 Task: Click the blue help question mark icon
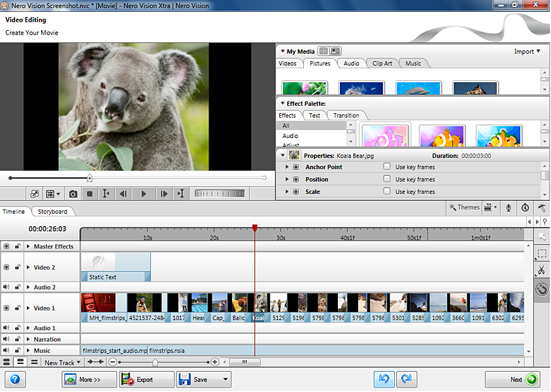tap(14, 379)
